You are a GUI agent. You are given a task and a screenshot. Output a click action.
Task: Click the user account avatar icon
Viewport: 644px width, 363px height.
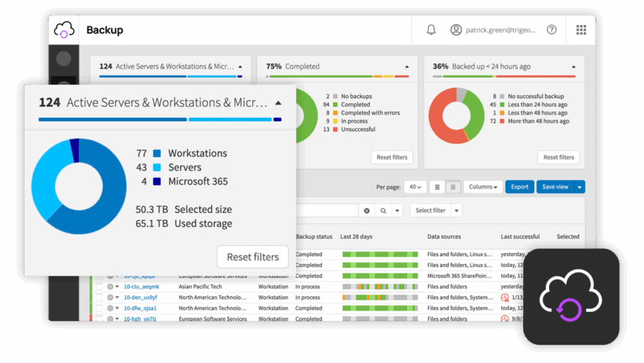[x=456, y=30]
